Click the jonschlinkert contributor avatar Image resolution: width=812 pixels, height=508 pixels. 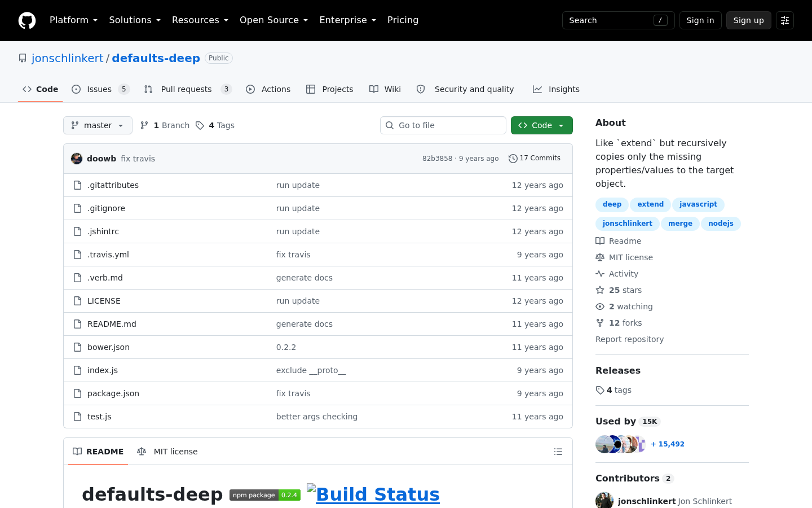(604, 501)
